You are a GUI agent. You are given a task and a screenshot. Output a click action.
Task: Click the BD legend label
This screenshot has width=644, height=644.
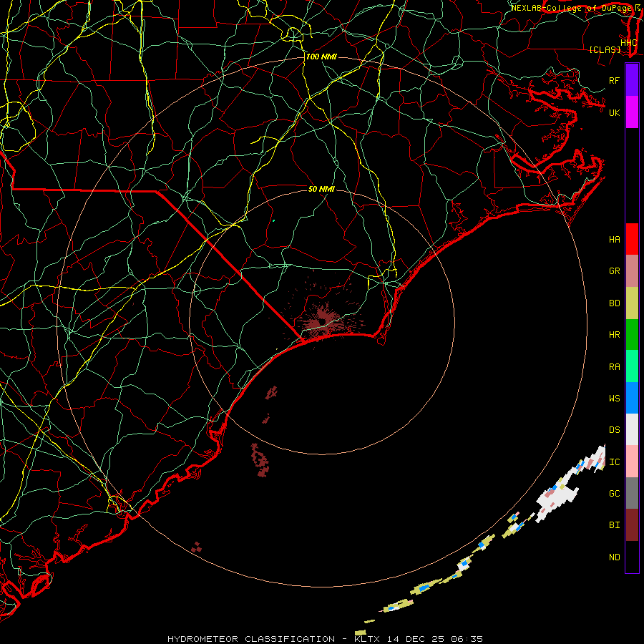point(614,303)
